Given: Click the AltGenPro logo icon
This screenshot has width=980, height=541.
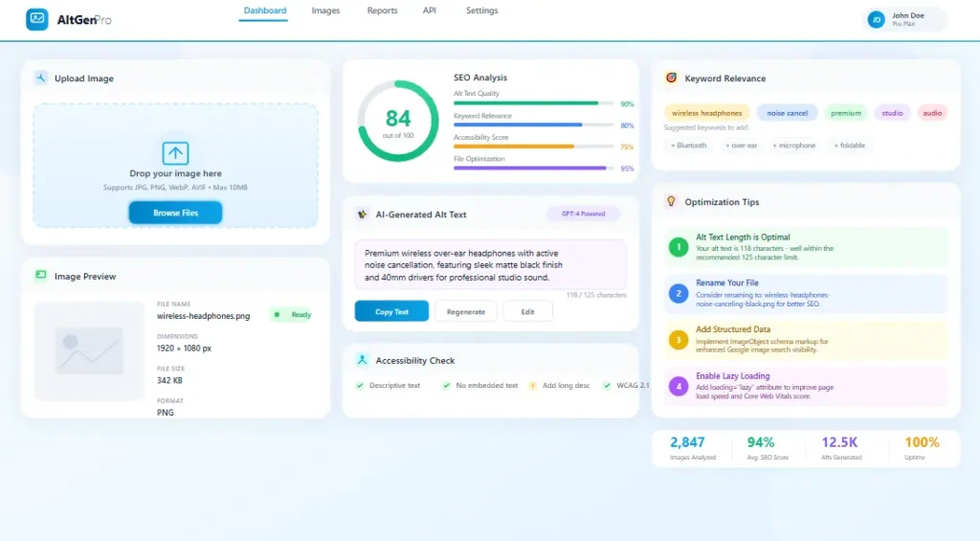Looking at the screenshot, I should pos(37,19).
